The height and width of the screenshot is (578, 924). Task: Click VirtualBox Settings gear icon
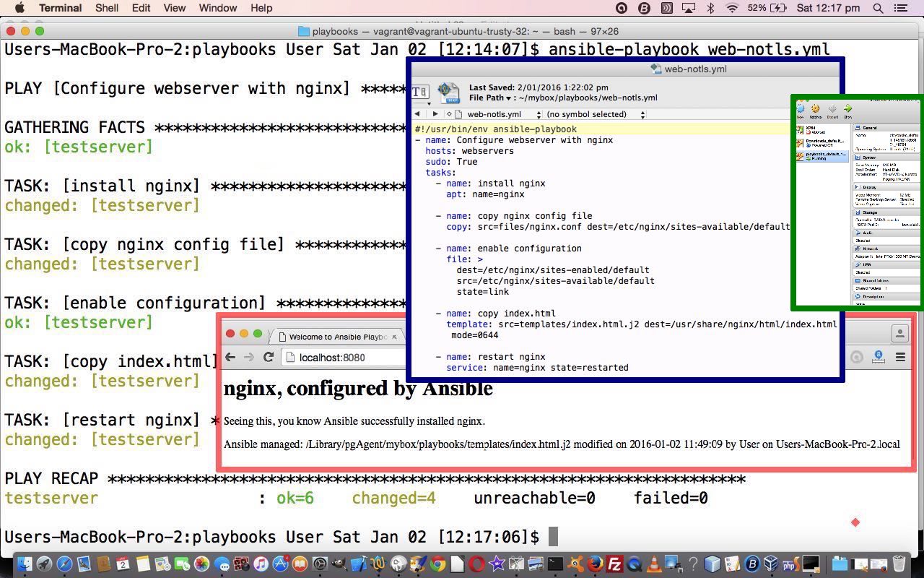[816, 111]
